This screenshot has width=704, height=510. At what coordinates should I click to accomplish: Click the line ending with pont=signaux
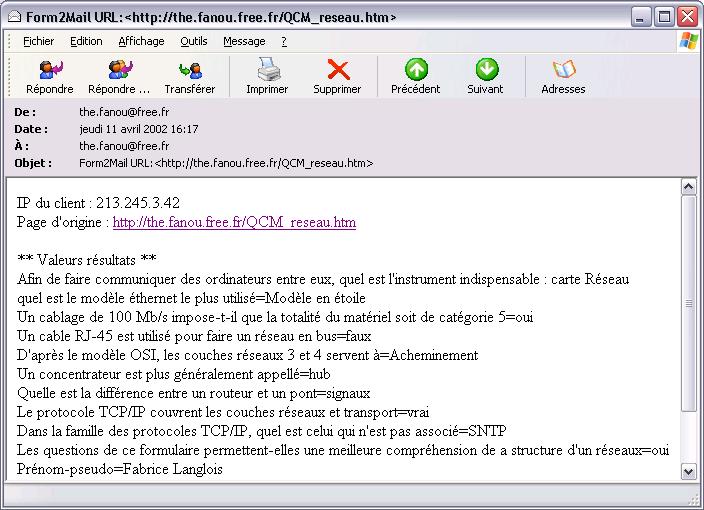tap(194, 393)
